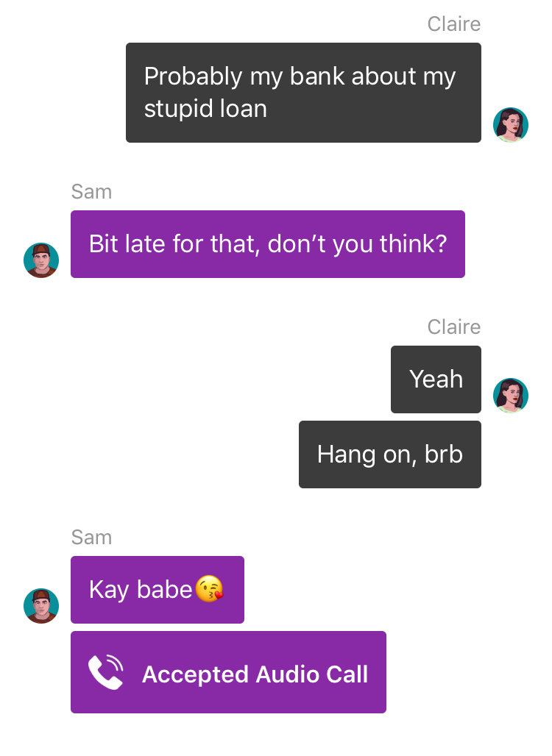The height and width of the screenshot is (756, 552).
Task: Click the 'Sam' name above 'Kay babe'
Action: tap(92, 537)
